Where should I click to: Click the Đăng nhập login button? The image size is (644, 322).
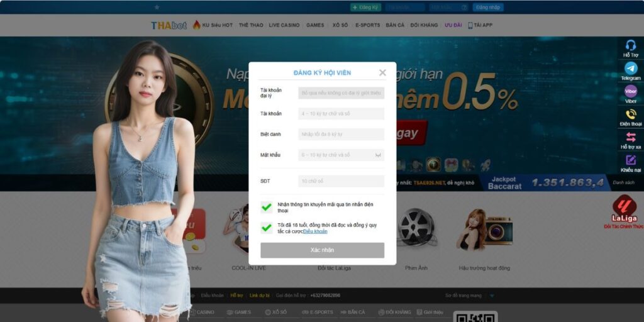click(487, 8)
